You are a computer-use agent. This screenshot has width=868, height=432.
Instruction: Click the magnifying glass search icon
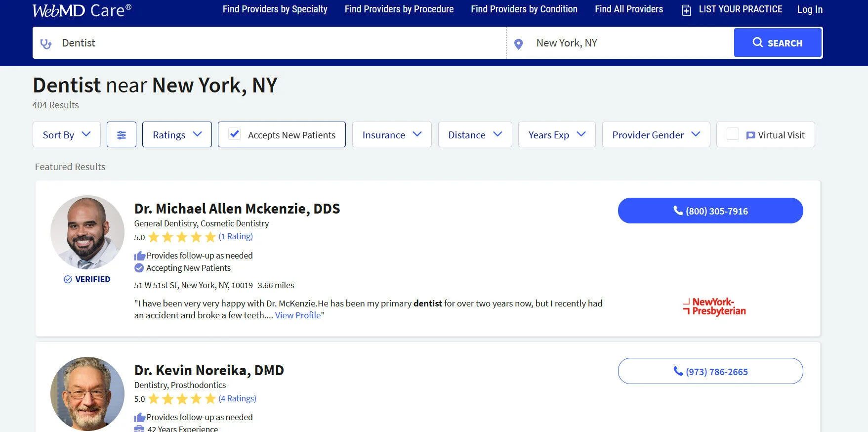pos(758,43)
